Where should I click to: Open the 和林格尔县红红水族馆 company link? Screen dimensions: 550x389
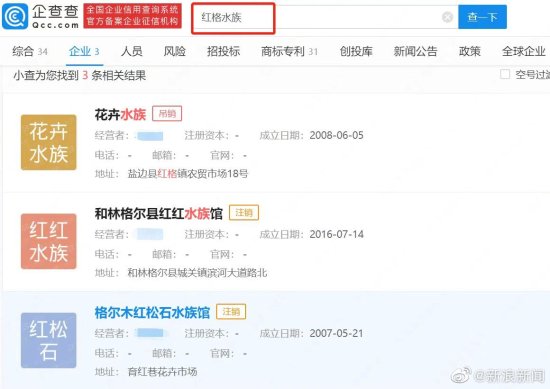point(159,214)
